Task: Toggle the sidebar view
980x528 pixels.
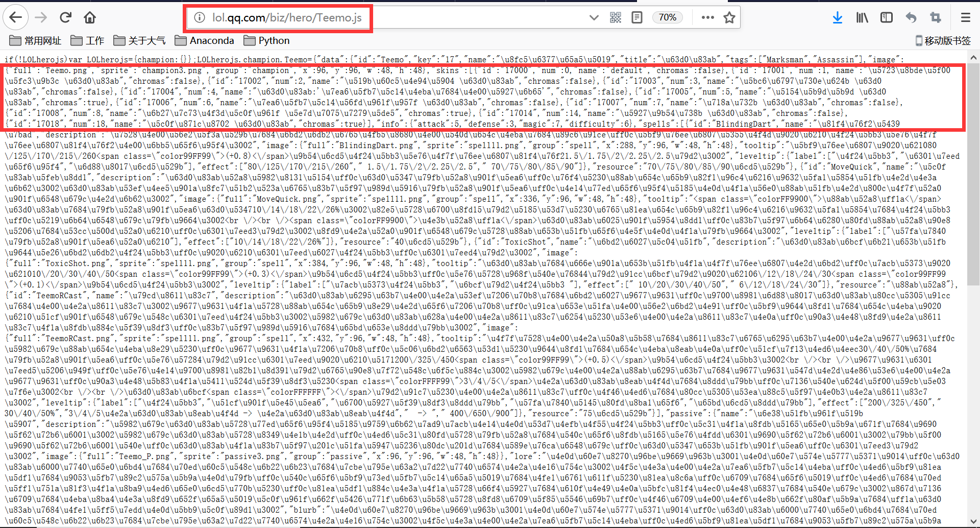Action: click(x=887, y=18)
